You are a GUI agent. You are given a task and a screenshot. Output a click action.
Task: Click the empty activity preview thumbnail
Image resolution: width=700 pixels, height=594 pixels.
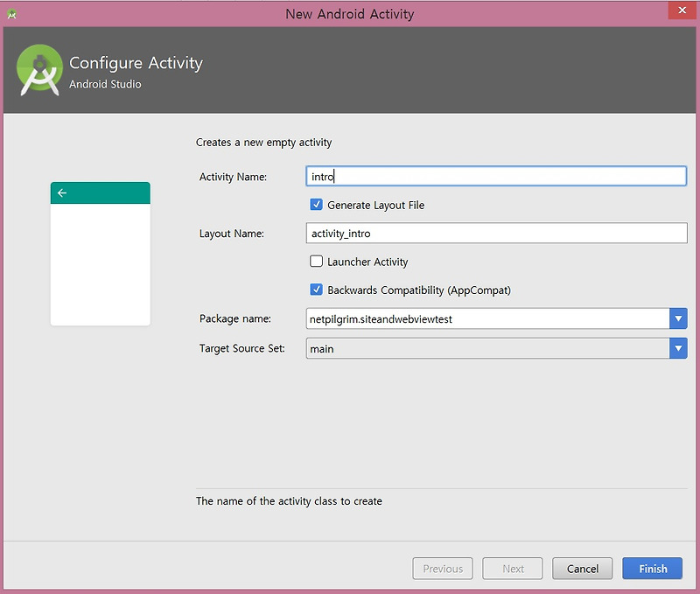(101, 254)
